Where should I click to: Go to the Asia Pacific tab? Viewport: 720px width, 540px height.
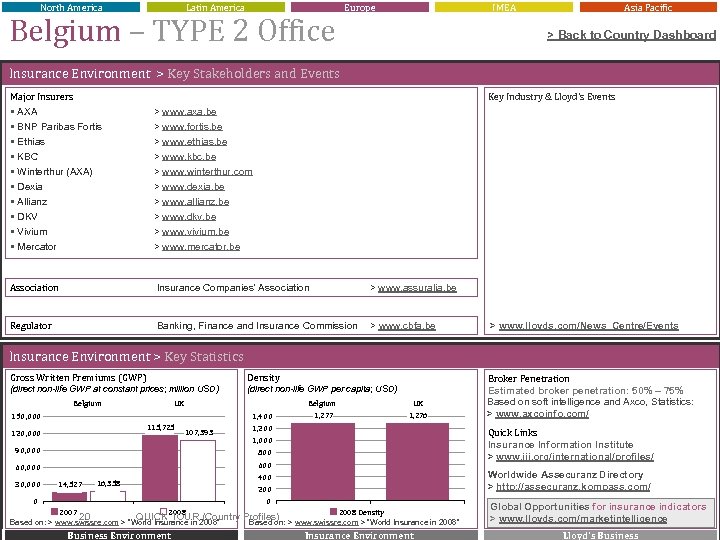648,7
